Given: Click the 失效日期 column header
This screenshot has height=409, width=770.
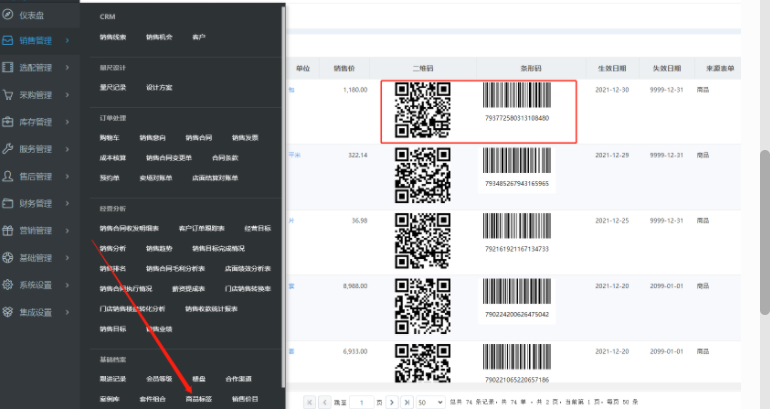Looking at the screenshot, I should tap(666, 68).
